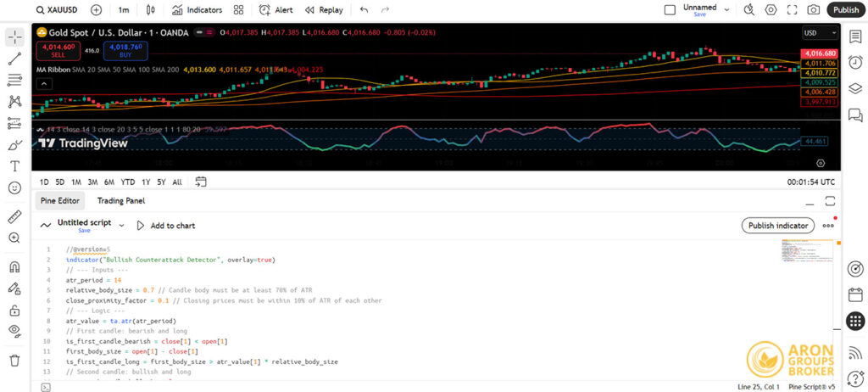
Task: Open the Watchlist panel icon
Action: point(855,35)
